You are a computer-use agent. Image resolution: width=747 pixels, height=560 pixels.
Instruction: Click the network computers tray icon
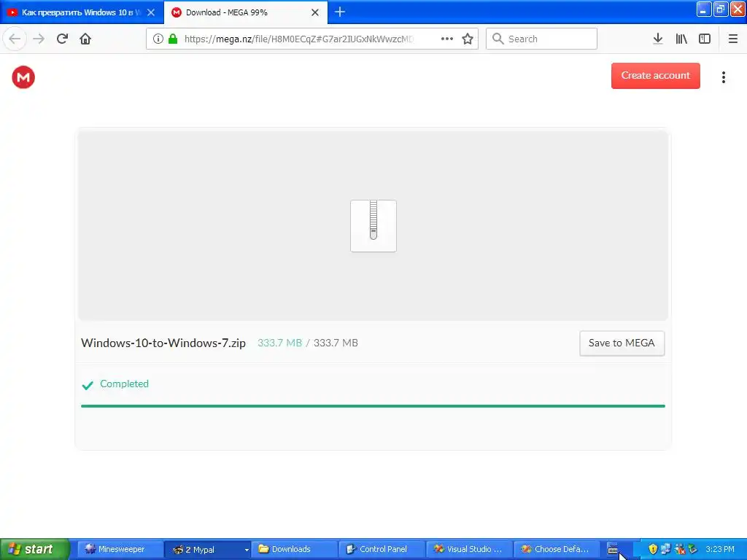tap(666, 549)
